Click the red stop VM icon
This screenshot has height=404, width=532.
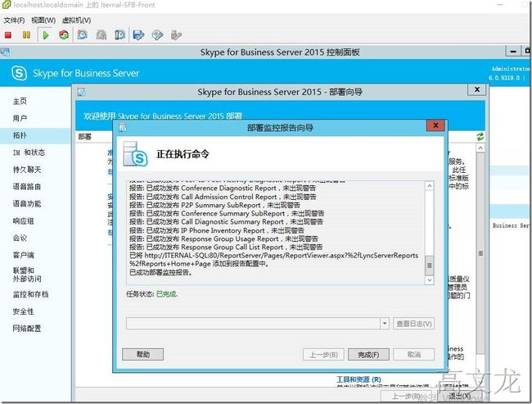coord(8,34)
